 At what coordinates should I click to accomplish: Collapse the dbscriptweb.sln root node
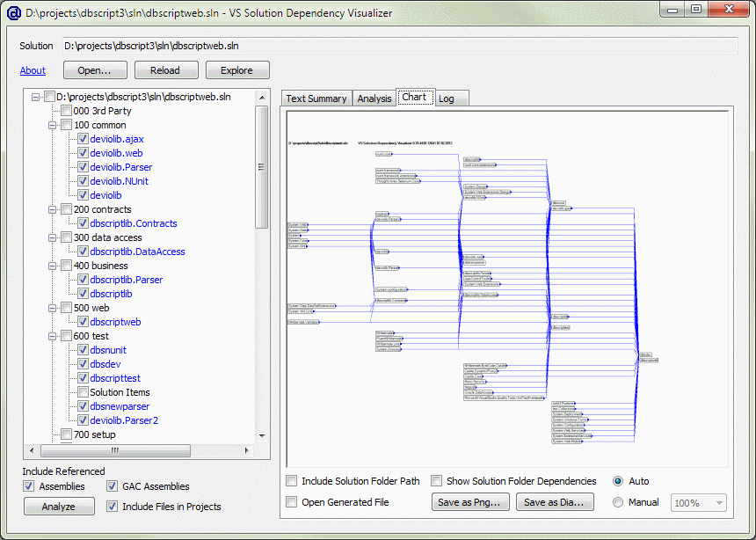[35, 98]
